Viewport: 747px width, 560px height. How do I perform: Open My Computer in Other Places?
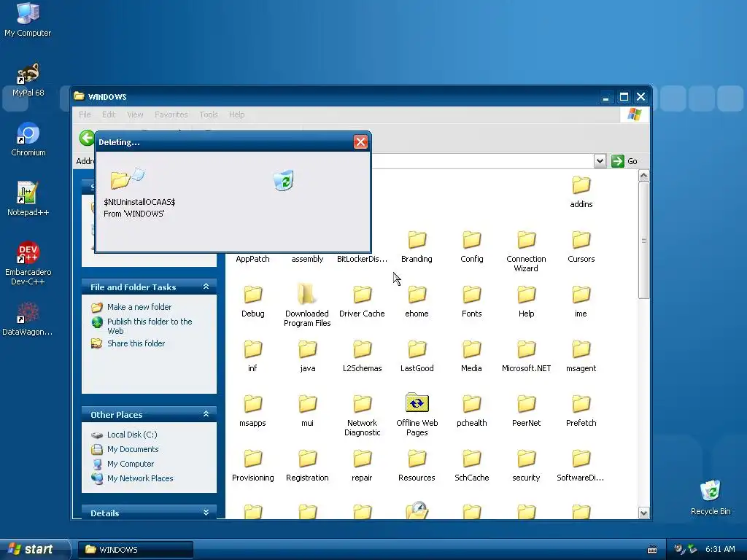[130, 464]
